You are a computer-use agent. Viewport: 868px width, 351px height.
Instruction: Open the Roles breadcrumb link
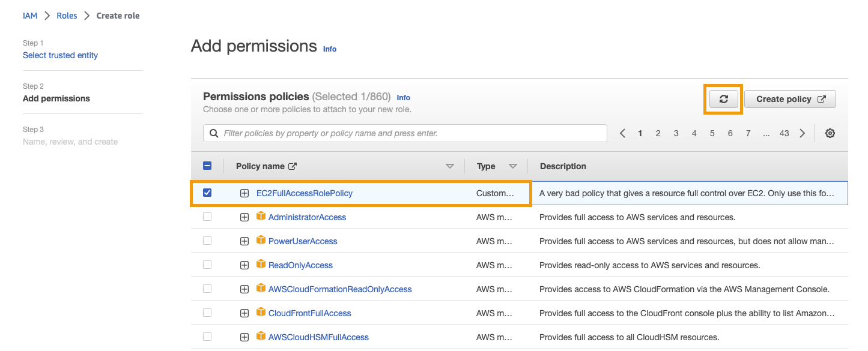pos(67,16)
